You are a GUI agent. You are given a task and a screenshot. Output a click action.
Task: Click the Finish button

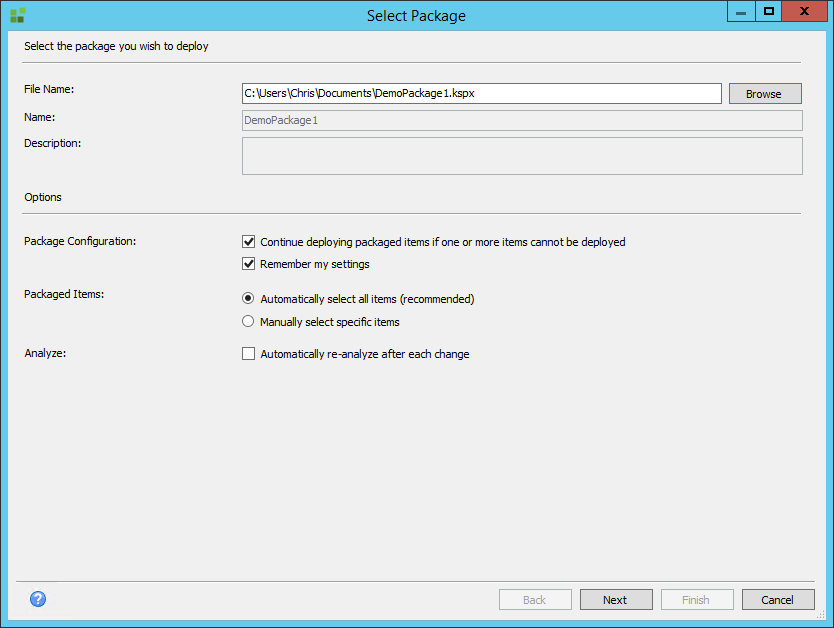696,600
